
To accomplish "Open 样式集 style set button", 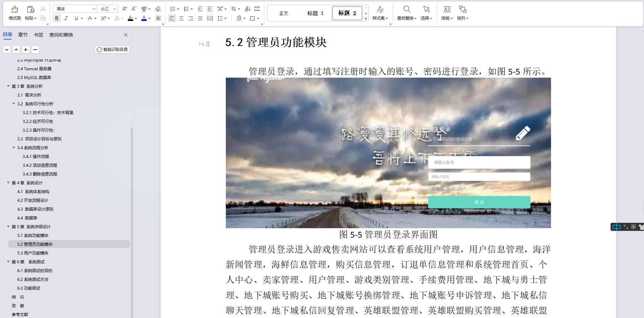I will (x=380, y=13).
